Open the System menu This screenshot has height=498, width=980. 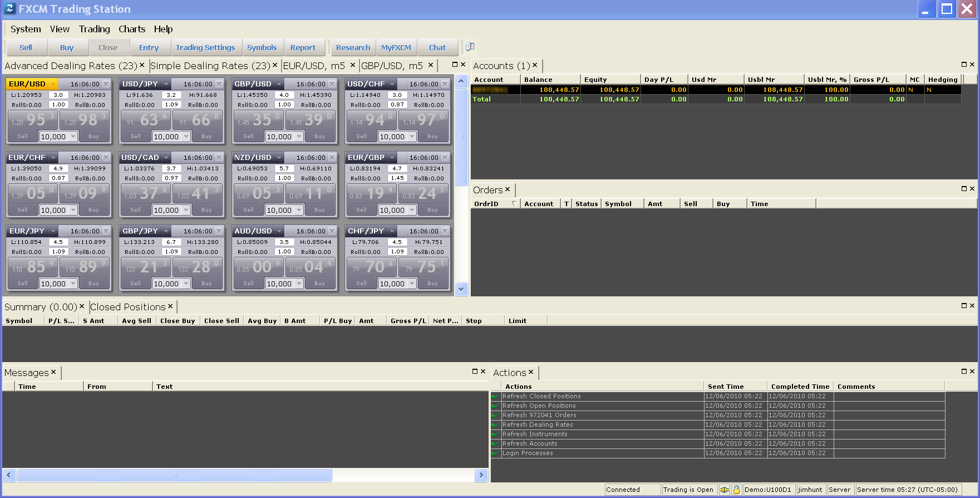26,29
